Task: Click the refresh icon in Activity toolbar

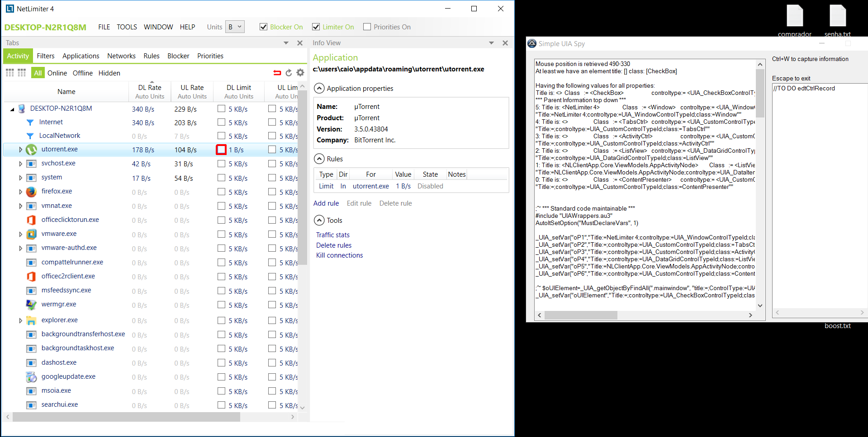Action: coord(289,73)
